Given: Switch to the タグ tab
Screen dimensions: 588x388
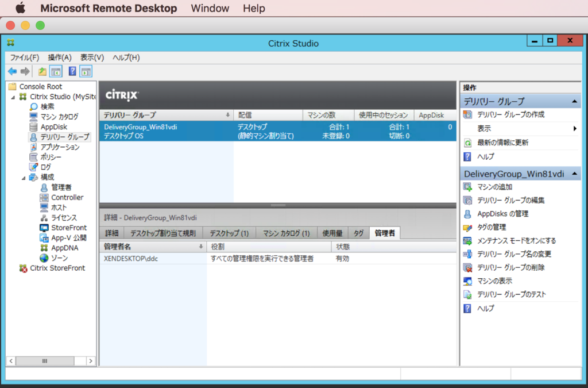Looking at the screenshot, I should 358,233.
